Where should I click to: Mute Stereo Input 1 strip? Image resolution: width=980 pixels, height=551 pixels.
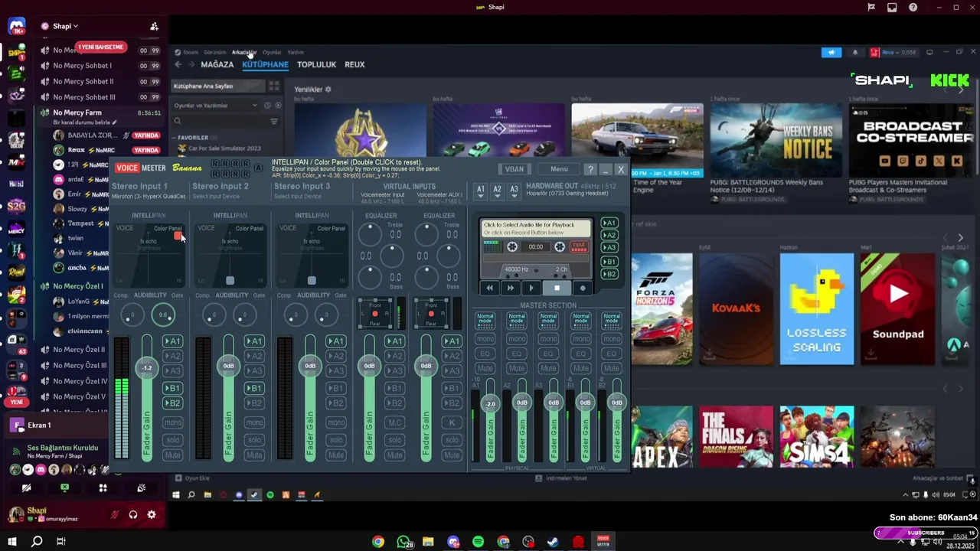pos(173,455)
